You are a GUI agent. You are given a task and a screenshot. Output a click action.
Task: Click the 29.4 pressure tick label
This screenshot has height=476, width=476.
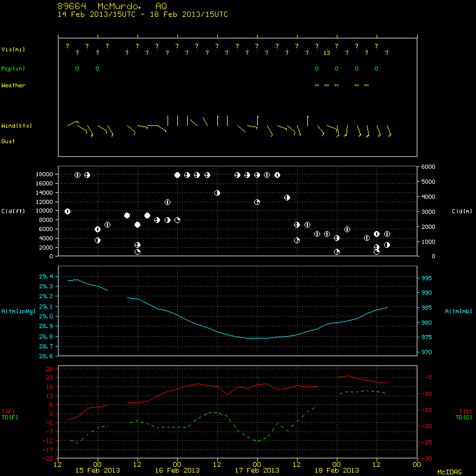[46, 276]
